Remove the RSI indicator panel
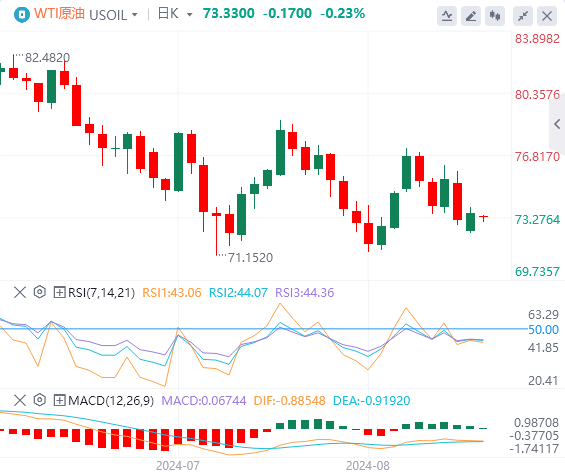The height and width of the screenshot is (476, 565). (20, 292)
